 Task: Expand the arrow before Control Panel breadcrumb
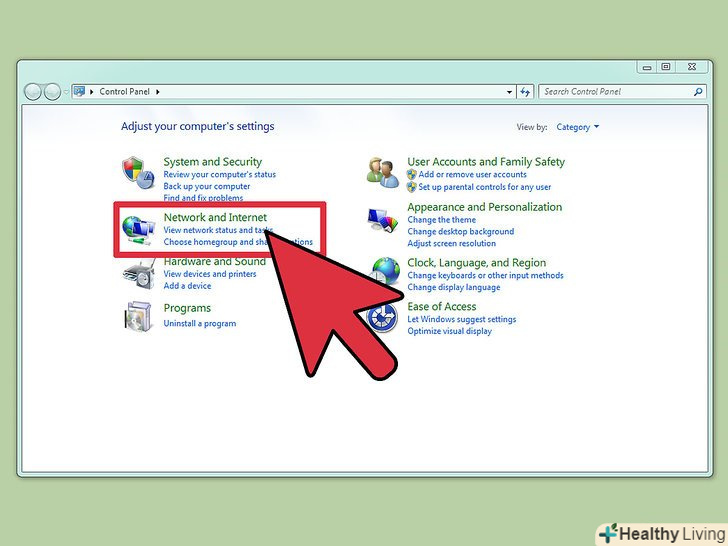coord(91,92)
